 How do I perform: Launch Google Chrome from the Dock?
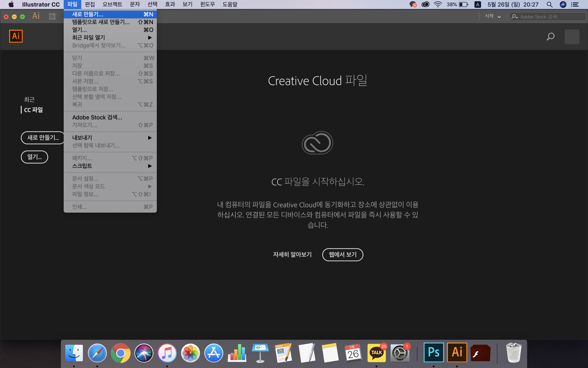tap(120, 353)
